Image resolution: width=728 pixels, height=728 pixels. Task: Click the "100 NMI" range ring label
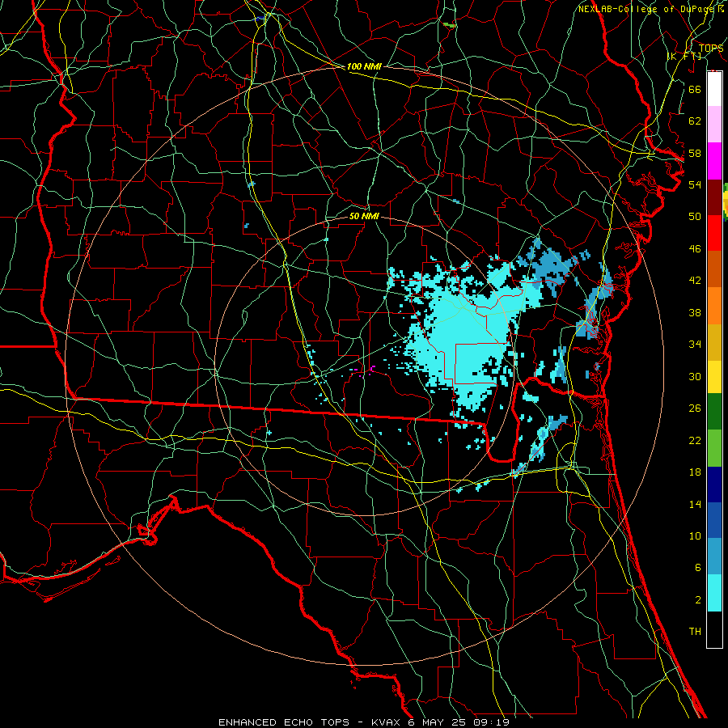pyautogui.click(x=364, y=66)
